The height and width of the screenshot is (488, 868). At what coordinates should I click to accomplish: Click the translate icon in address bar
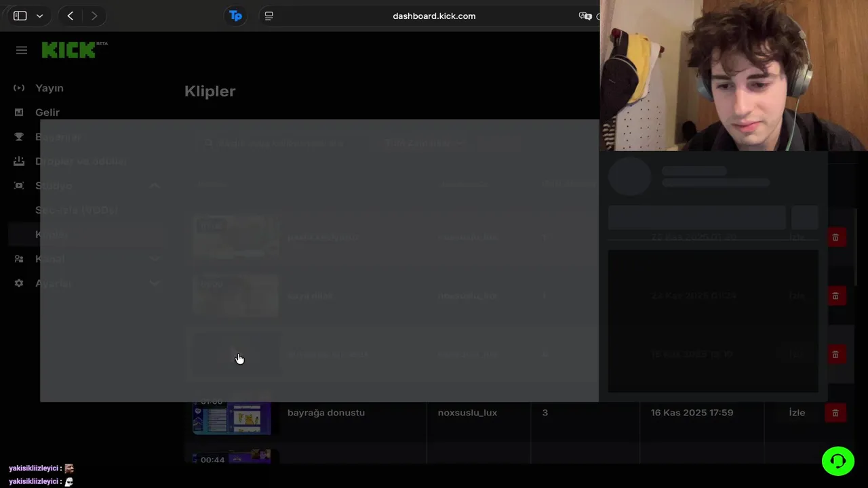pyautogui.click(x=585, y=16)
